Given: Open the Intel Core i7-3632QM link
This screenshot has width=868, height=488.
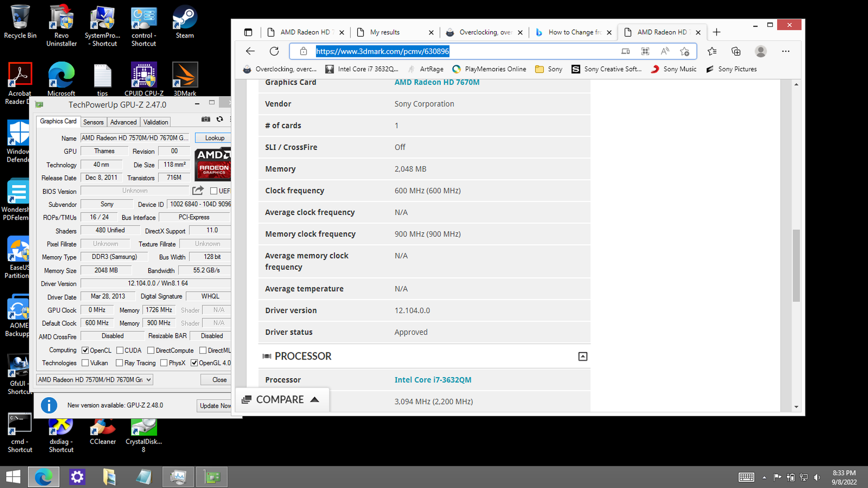Looking at the screenshot, I should pyautogui.click(x=433, y=380).
